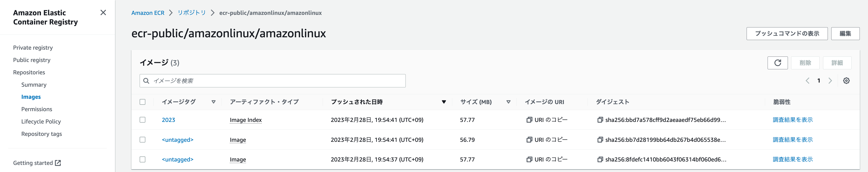The width and height of the screenshot is (868, 172).
Task: Close the ECR navigation sidebar
Action: (x=103, y=13)
